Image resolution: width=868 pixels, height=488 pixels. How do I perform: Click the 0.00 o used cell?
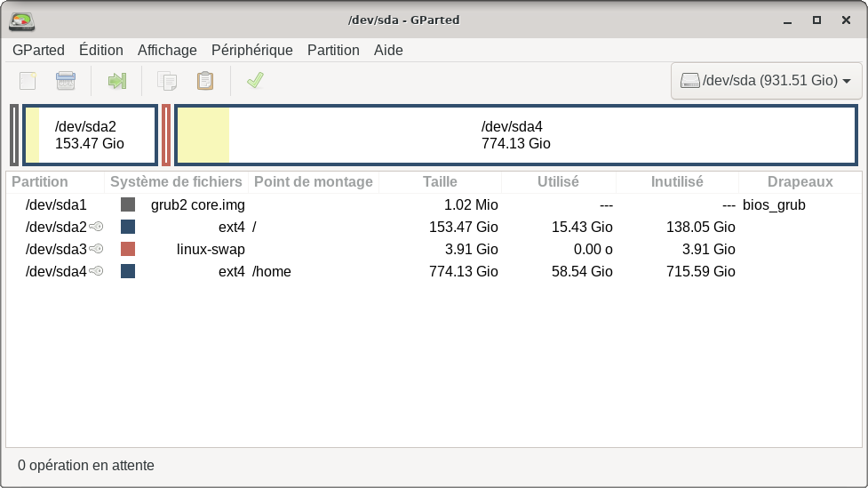tap(593, 249)
